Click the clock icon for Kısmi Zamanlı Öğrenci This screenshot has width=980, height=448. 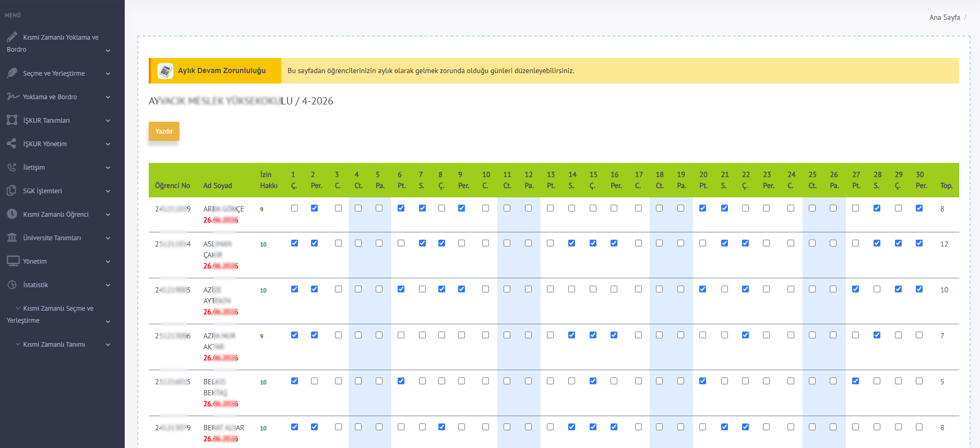click(x=12, y=214)
